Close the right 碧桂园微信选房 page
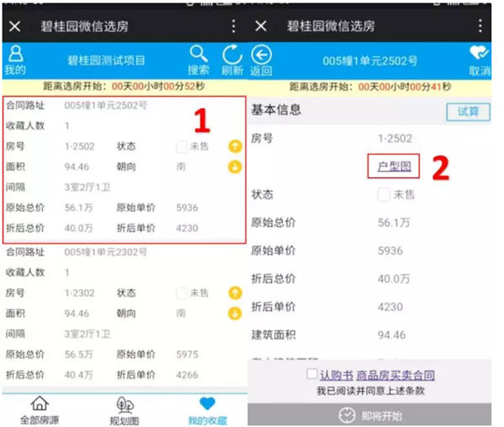Image resolution: width=504 pixels, height=427 pixels. click(260, 26)
